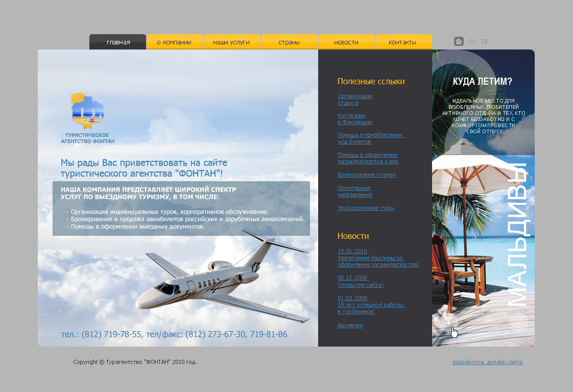Screen dimensions: 573x392
Task: Click Помощь в оформлении загранпаспортов и виз
Action: pos(368,158)
